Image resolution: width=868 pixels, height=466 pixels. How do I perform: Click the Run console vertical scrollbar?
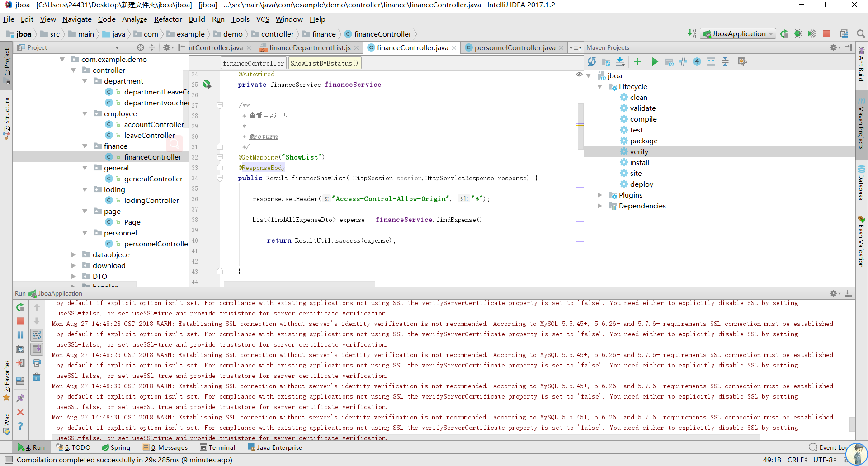point(852,424)
